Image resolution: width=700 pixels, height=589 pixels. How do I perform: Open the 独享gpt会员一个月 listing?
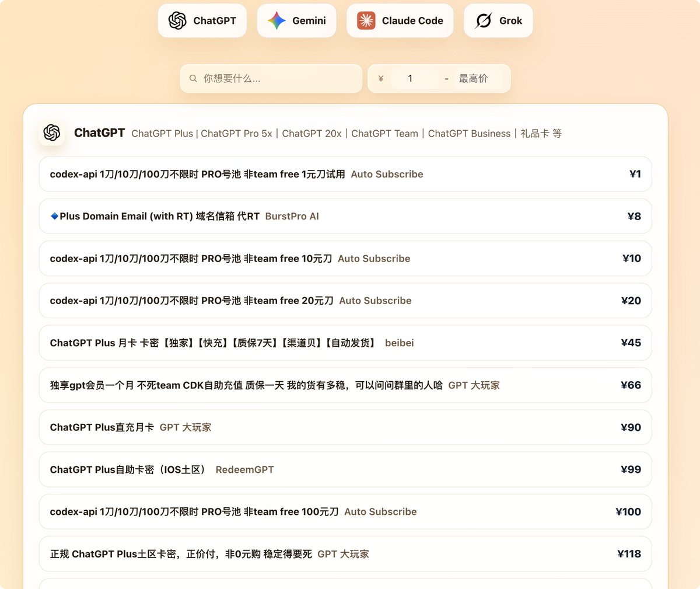(x=345, y=385)
